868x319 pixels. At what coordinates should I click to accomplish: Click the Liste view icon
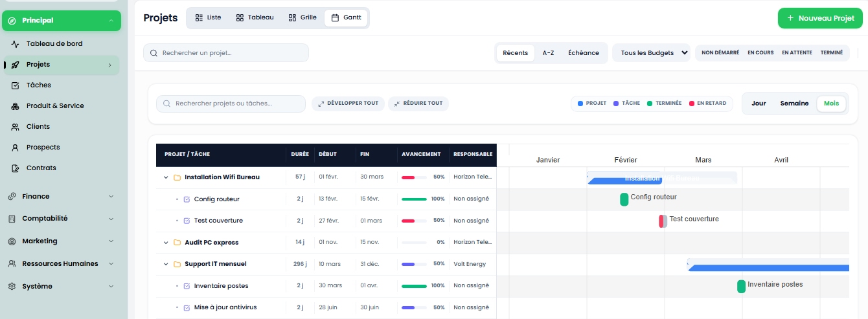pyautogui.click(x=199, y=17)
